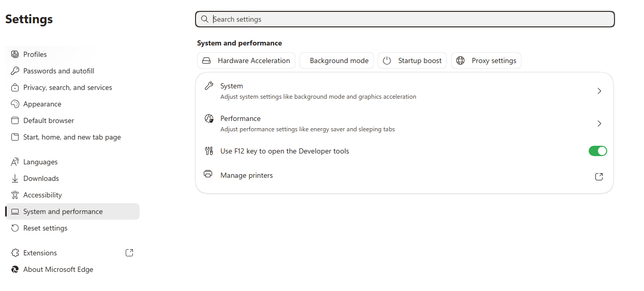This screenshot has height=291, width=644.
Task: Click the 'Use F12 key to open the Developer tools' label
Action: pyautogui.click(x=284, y=151)
